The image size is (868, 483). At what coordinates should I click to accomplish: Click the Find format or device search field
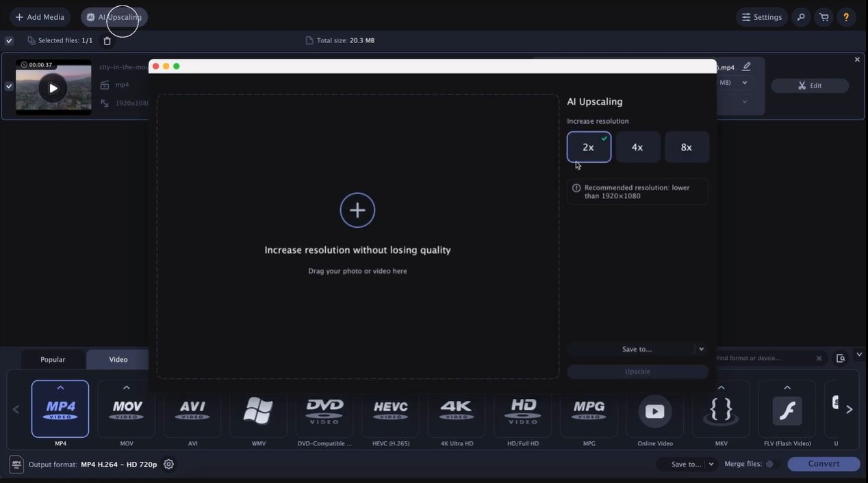pyautogui.click(x=760, y=358)
